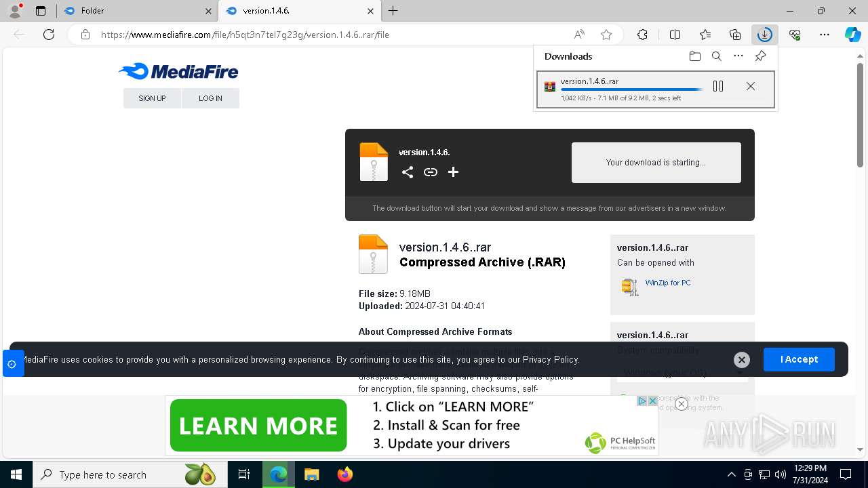Viewport: 868px width, 488px height.
Task: Accept cookies with I Accept button
Action: click(799, 359)
